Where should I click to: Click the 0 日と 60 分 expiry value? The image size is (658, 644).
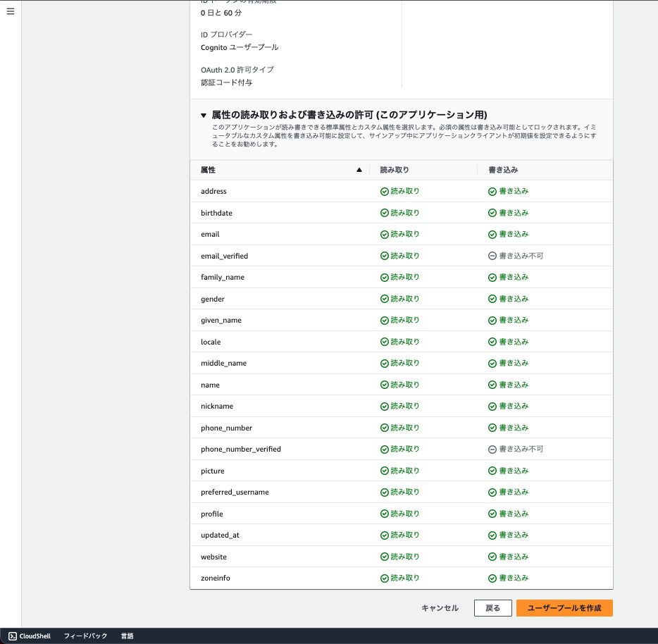click(221, 13)
